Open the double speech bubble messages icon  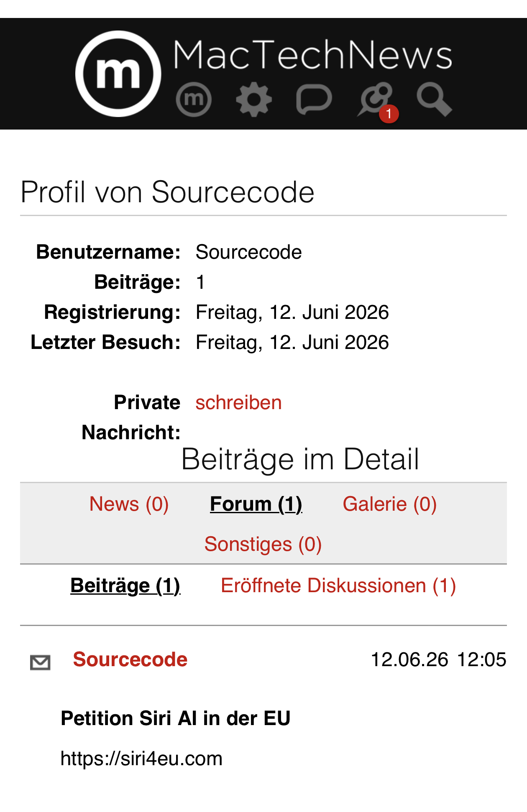click(x=374, y=99)
